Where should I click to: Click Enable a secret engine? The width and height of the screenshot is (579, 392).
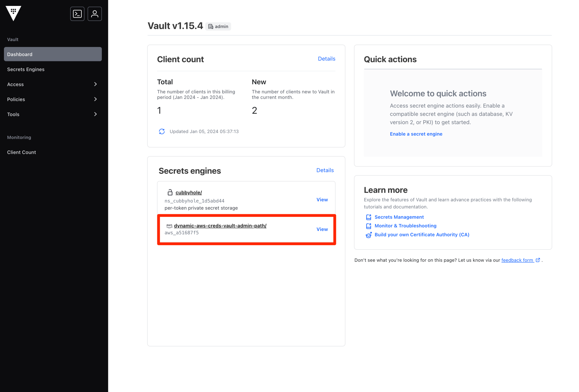coord(416,134)
